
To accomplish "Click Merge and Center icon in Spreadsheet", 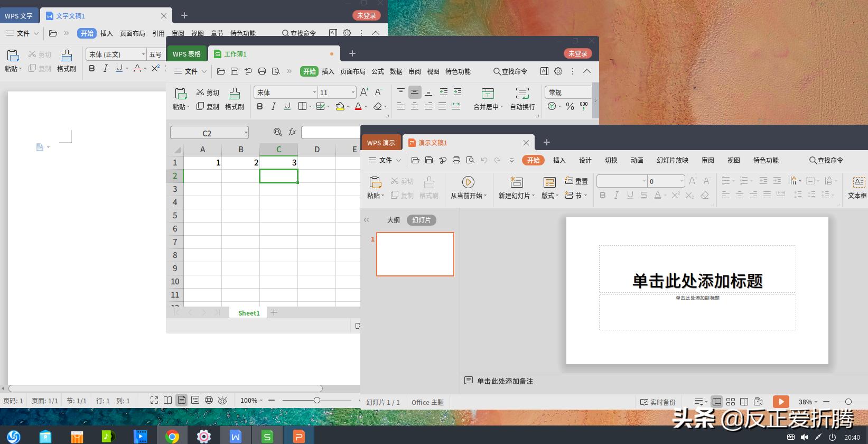I will [488, 94].
